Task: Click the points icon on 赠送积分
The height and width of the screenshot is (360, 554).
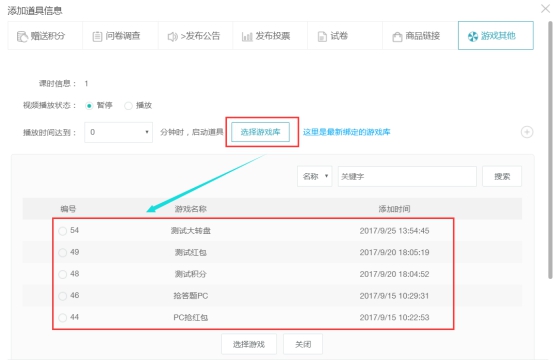Action: pyautogui.click(x=22, y=36)
